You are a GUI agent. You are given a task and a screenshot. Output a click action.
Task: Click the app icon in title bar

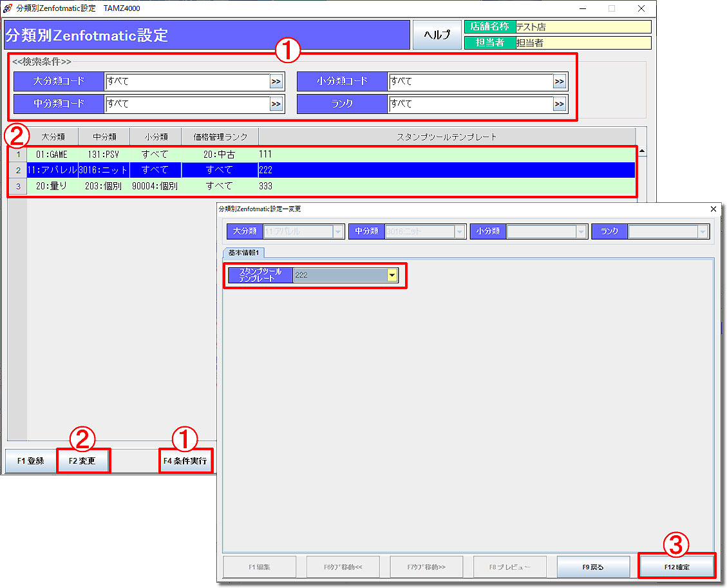pos(8,8)
